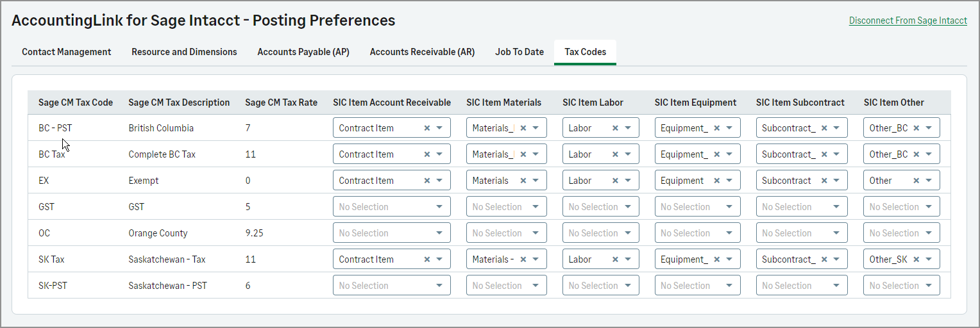Open SK-PST row SIC Item Labor dropdown
This screenshot has height=328, width=980.
pyautogui.click(x=601, y=286)
